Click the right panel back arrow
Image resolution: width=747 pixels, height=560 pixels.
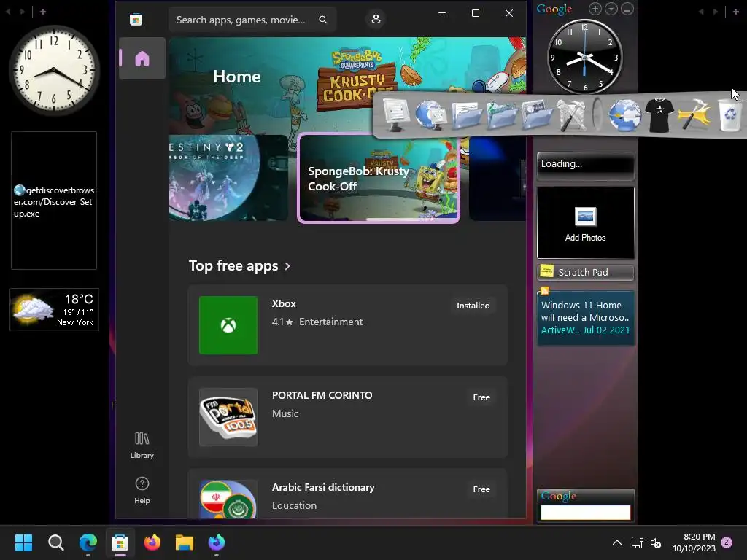coord(701,12)
